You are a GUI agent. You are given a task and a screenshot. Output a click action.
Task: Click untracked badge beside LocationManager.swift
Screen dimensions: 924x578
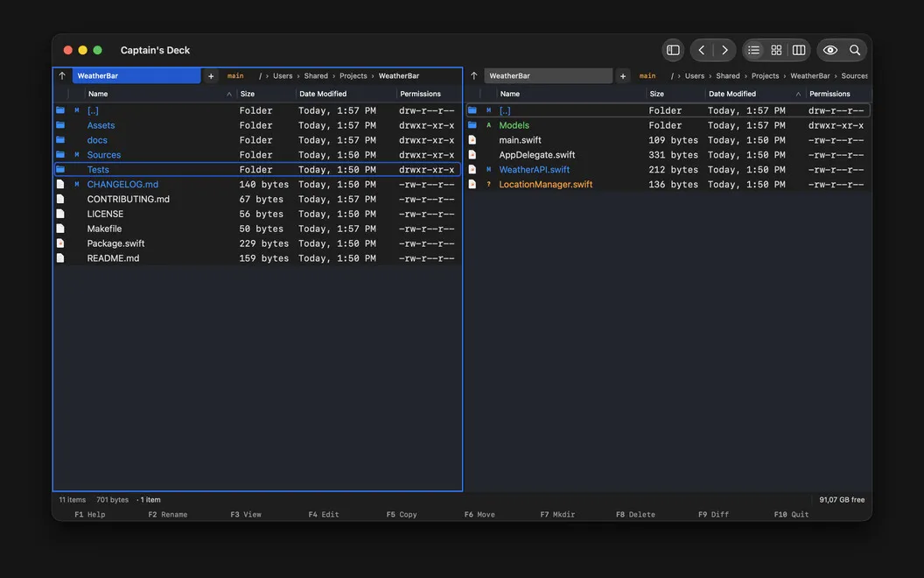click(x=488, y=184)
